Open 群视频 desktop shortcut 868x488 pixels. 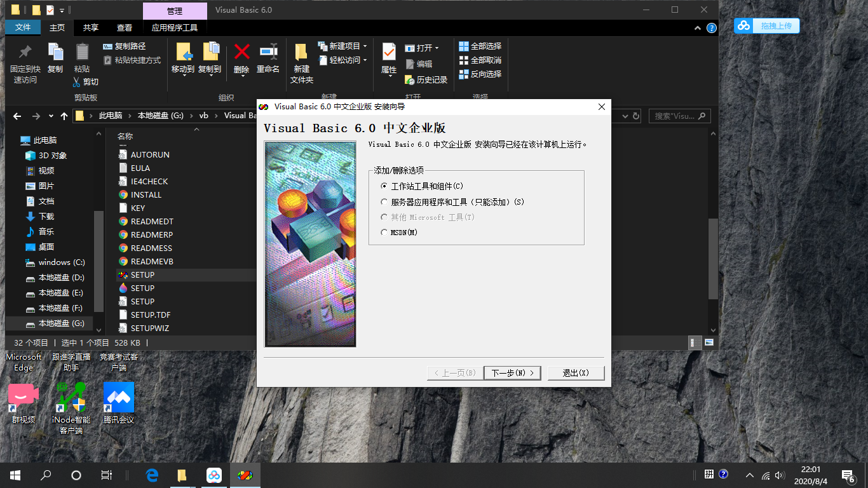pyautogui.click(x=24, y=403)
